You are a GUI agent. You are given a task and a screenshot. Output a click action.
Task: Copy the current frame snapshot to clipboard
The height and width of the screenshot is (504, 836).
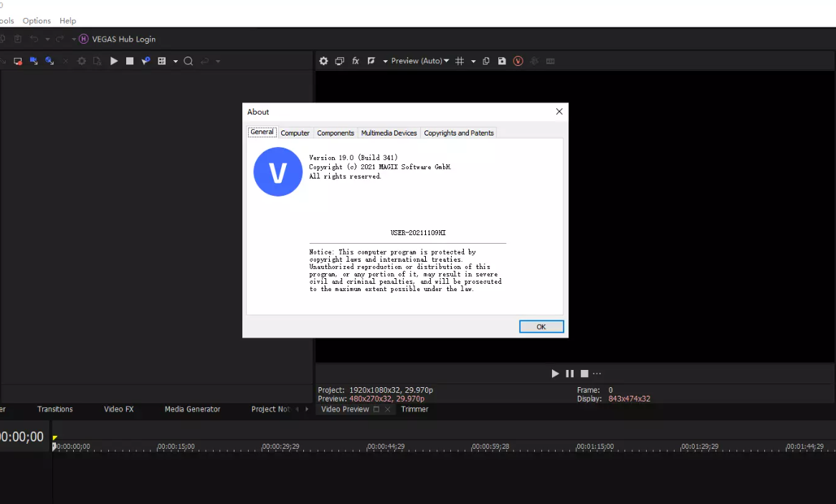(x=486, y=61)
